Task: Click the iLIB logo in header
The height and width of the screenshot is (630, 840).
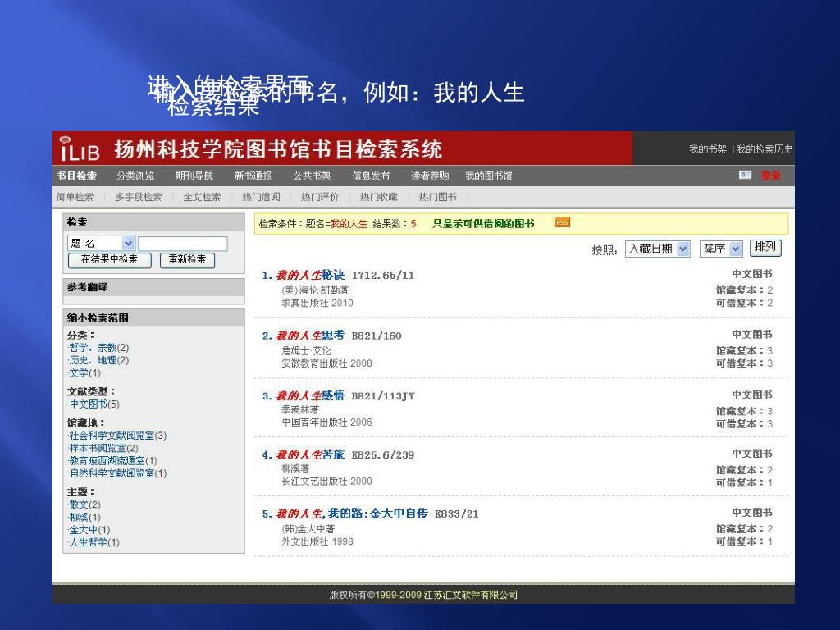Action: coord(80,149)
